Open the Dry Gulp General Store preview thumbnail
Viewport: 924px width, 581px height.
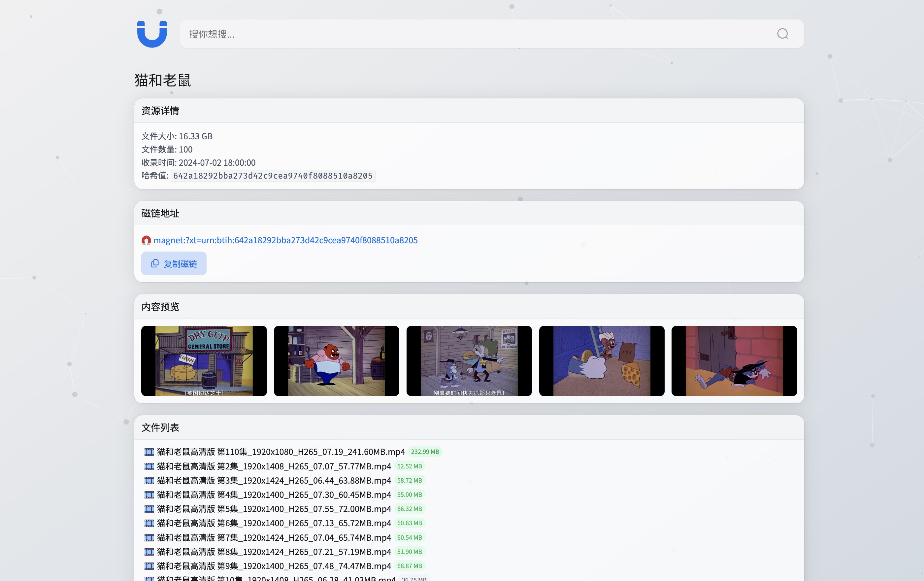point(203,361)
